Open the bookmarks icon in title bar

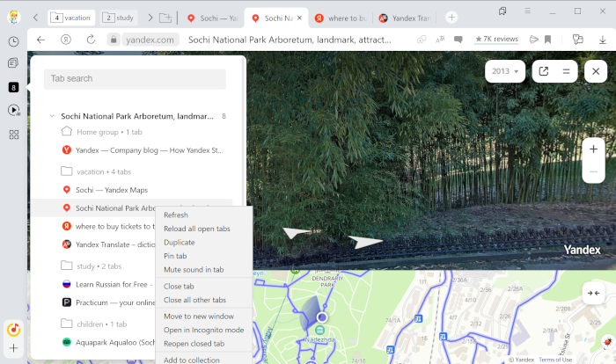502,11
